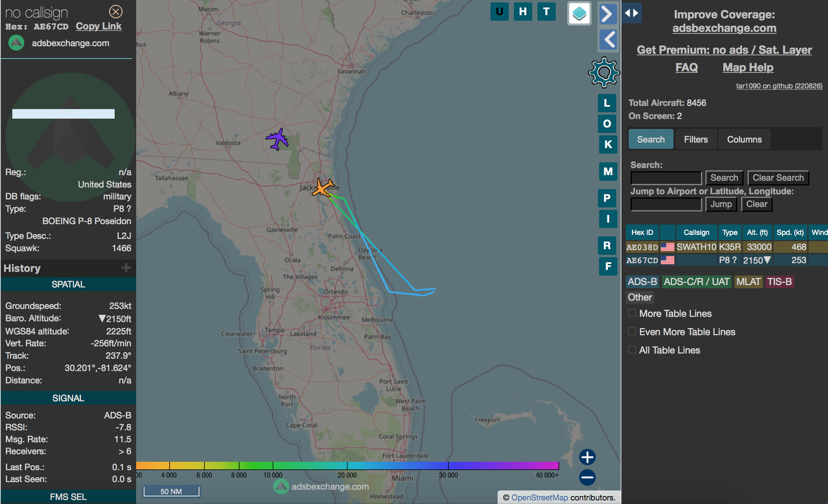Click the SIGNAL section header
This screenshot has width=828, height=504.
point(68,398)
